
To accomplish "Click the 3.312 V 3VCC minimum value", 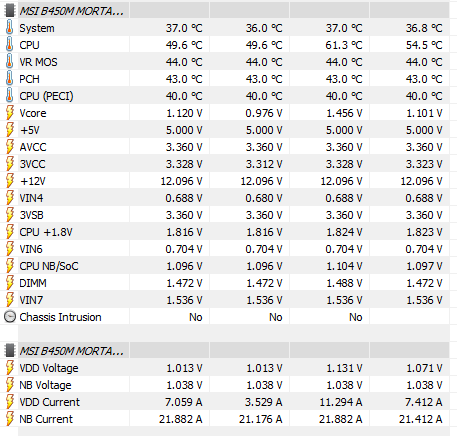I will coord(264,164).
